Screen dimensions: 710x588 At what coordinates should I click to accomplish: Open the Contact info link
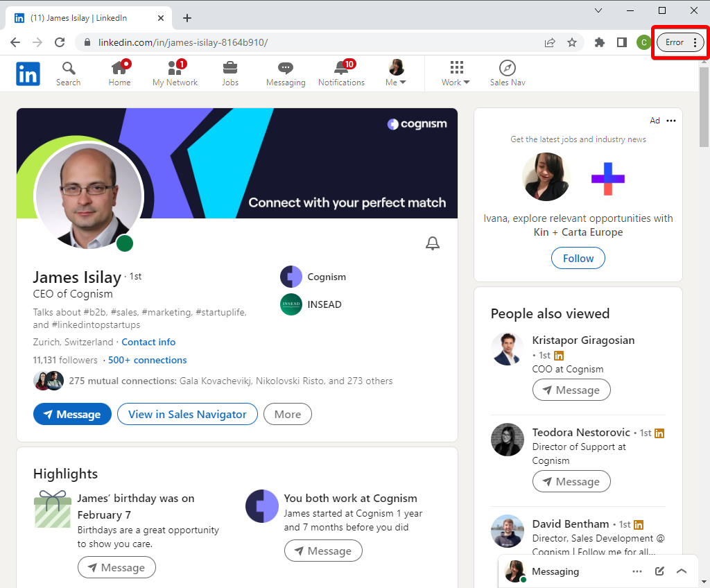tap(148, 342)
